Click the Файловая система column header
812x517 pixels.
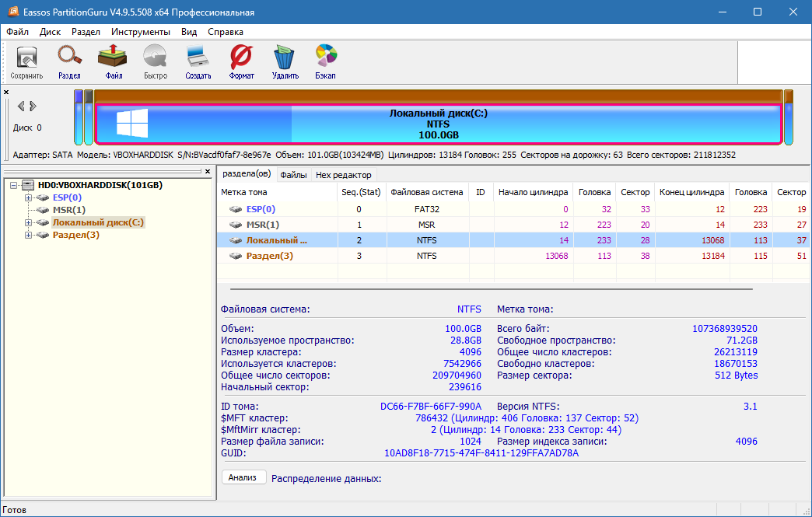[427, 192]
